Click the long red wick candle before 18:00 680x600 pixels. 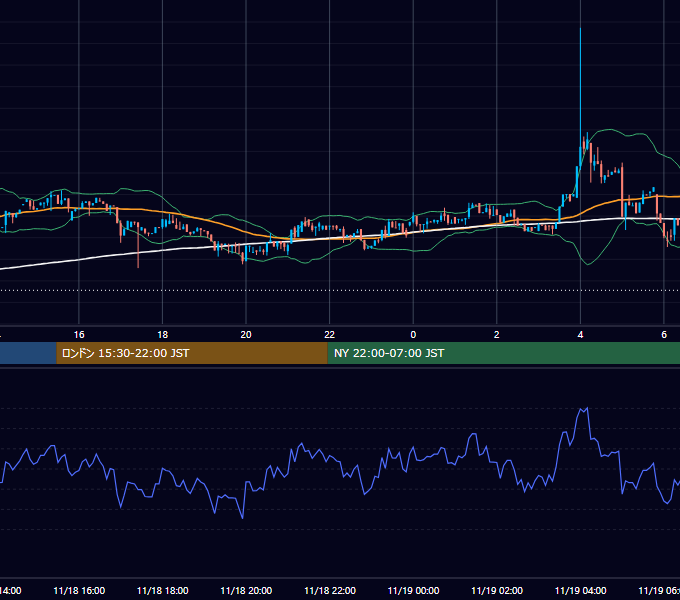pyautogui.click(x=138, y=245)
